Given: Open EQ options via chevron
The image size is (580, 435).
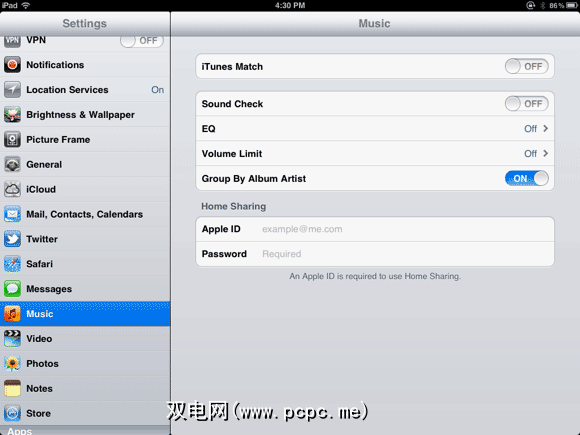Looking at the screenshot, I should click(546, 128).
